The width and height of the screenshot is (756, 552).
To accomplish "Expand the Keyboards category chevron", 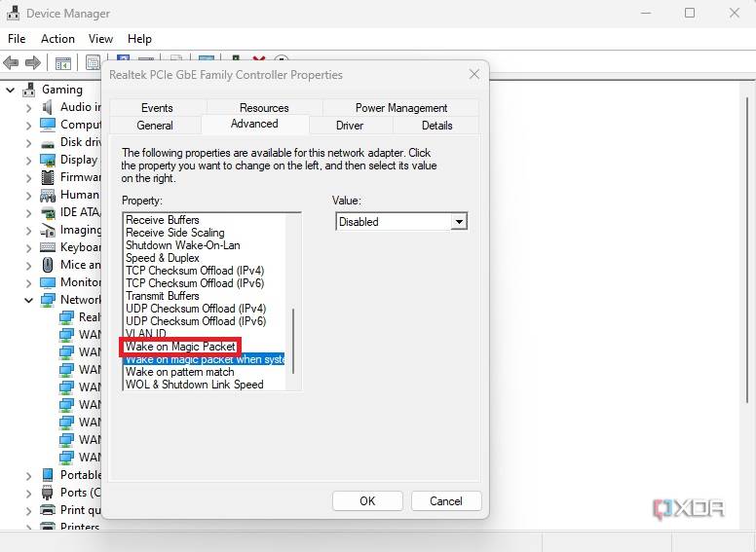I will tap(28, 248).
